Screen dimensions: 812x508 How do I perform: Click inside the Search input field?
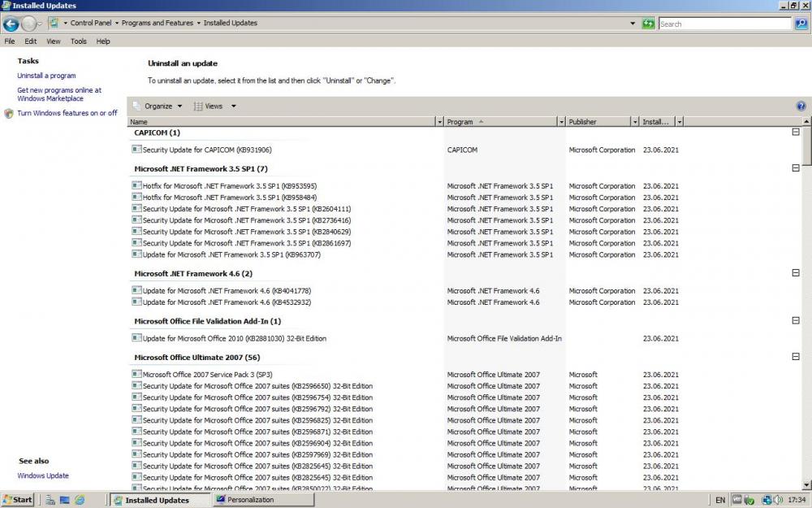point(723,24)
